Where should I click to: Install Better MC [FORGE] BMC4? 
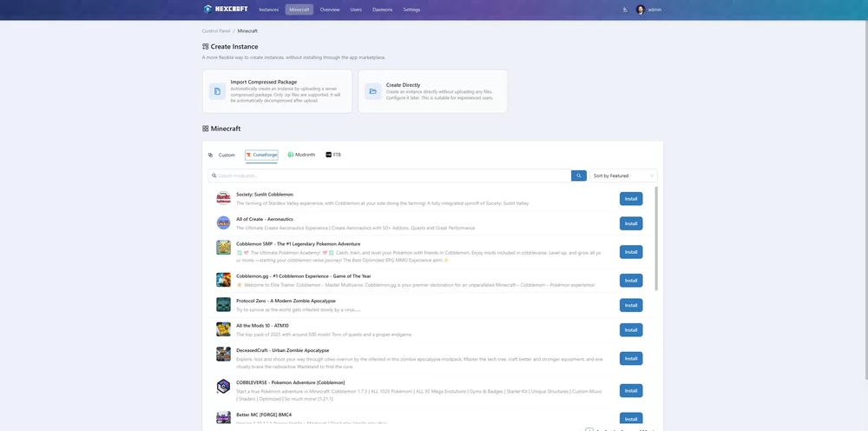(631, 419)
